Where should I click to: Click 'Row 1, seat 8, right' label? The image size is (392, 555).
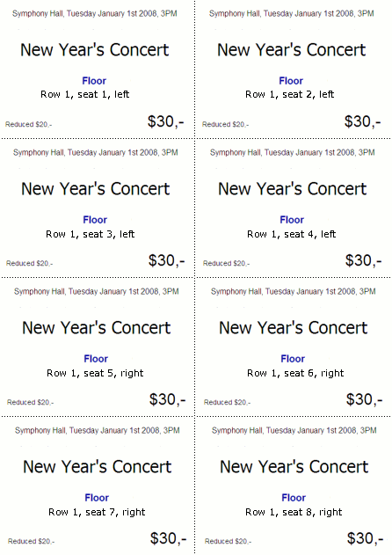pos(294,512)
